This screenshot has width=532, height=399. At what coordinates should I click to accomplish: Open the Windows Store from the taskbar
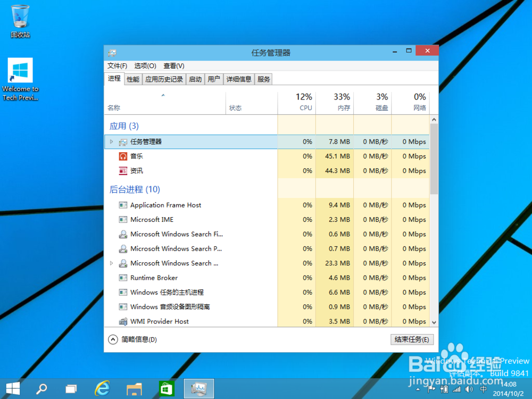tap(167, 388)
